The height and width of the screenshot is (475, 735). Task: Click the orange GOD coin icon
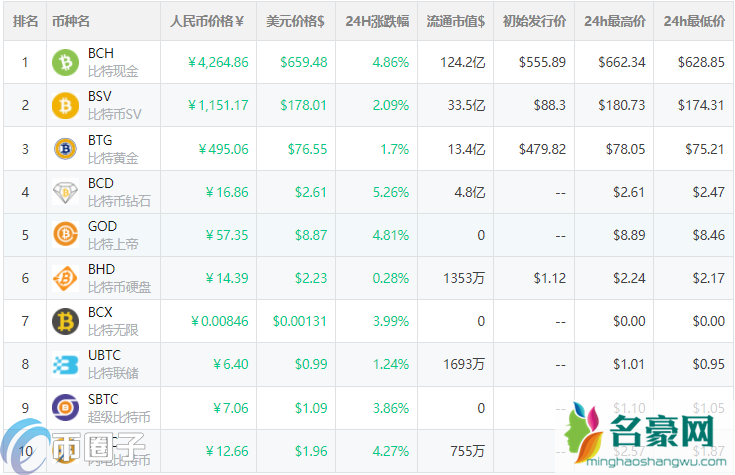click(65, 235)
